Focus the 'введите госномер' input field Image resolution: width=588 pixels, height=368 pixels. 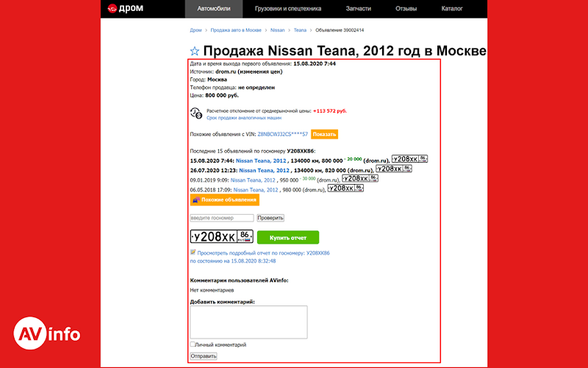(222, 218)
